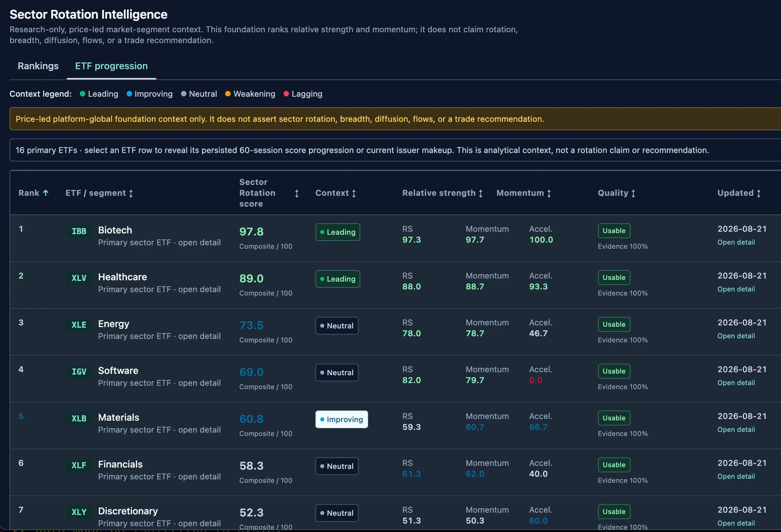Click Materials' rank number 5

[x=21, y=416]
